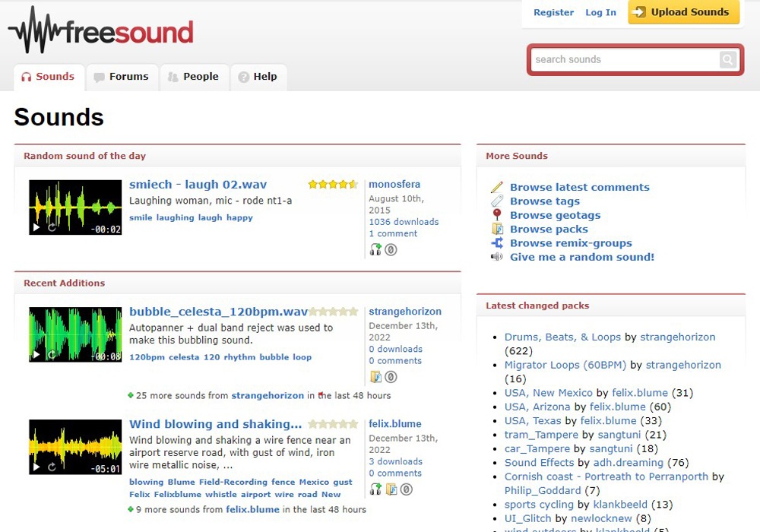Click the Browse packs notebook icon
The image size is (760, 532).
coord(499,229)
